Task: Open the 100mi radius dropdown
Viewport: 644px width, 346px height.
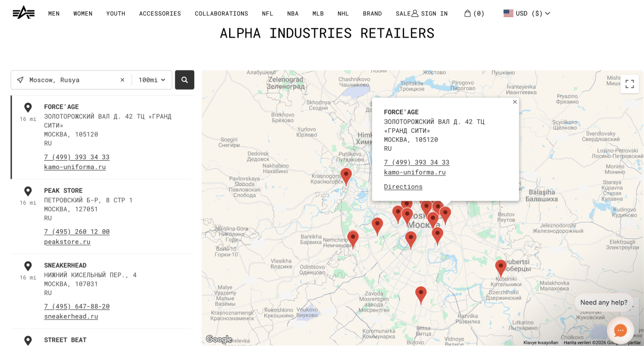Action: (152, 80)
